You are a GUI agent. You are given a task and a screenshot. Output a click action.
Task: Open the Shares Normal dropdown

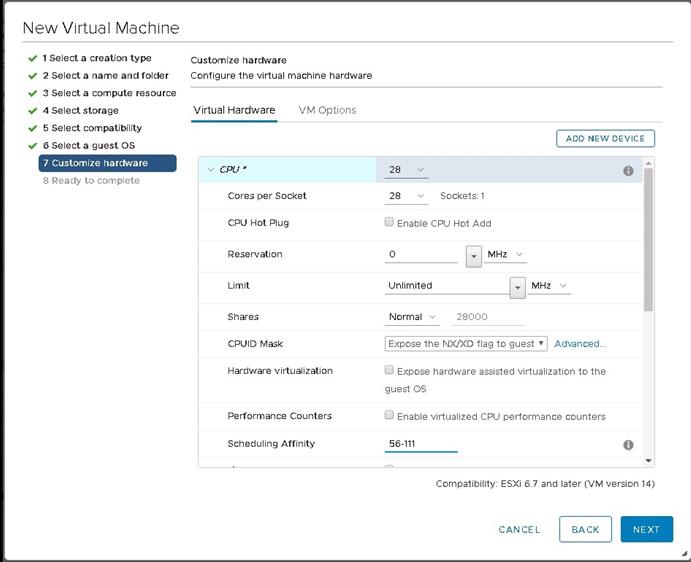tap(412, 317)
